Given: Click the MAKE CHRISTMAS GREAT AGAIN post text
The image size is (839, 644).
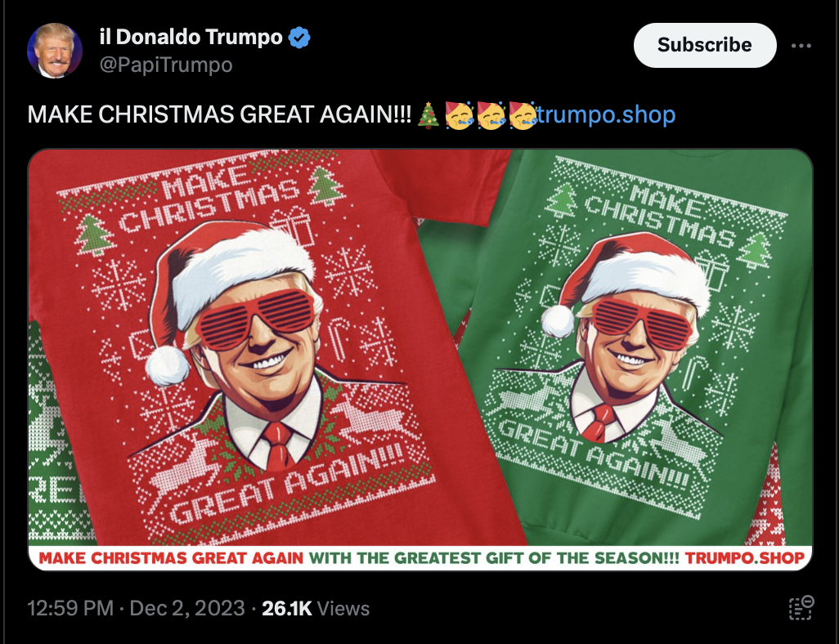Looking at the screenshot, I should tap(220, 114).
